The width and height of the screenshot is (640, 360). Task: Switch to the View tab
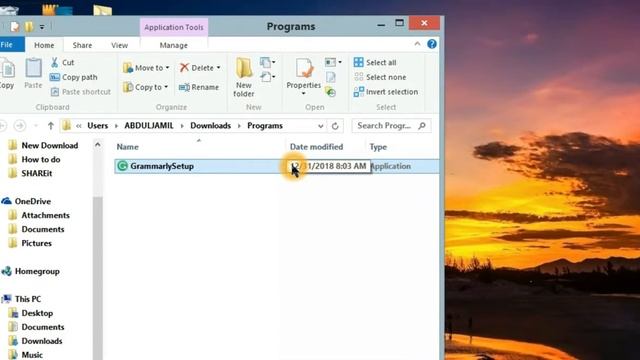[x=119, y=45]
